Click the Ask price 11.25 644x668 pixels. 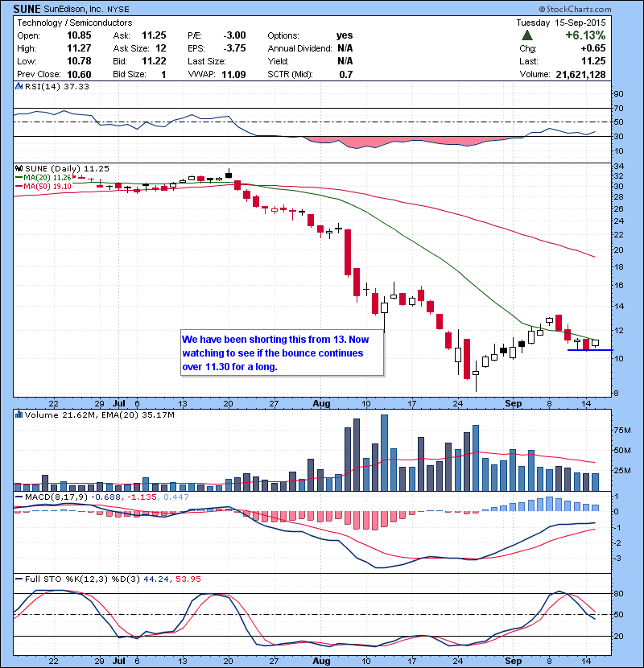(154, 35)
